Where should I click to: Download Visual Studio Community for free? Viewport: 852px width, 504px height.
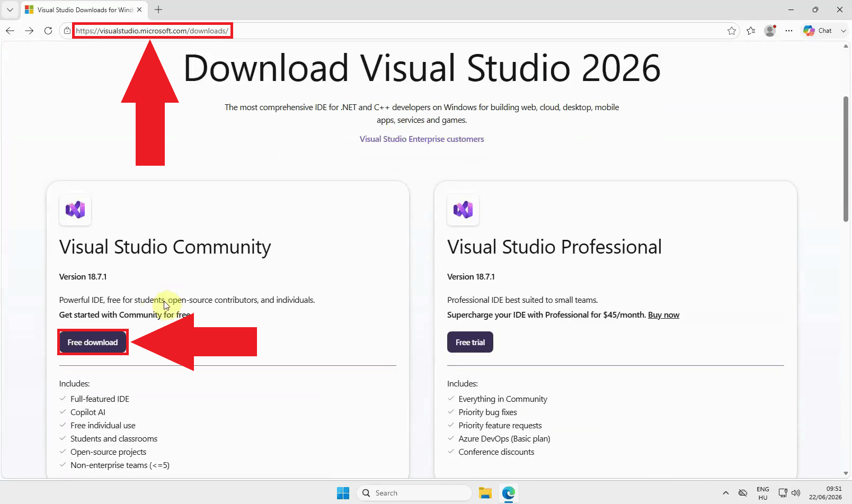pyautogui.click(x=93, y=342)
